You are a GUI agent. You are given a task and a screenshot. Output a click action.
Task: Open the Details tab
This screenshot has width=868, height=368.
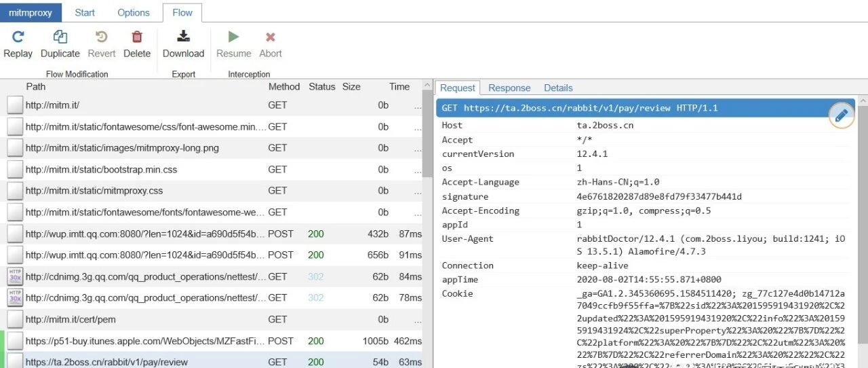coord(558,88)
